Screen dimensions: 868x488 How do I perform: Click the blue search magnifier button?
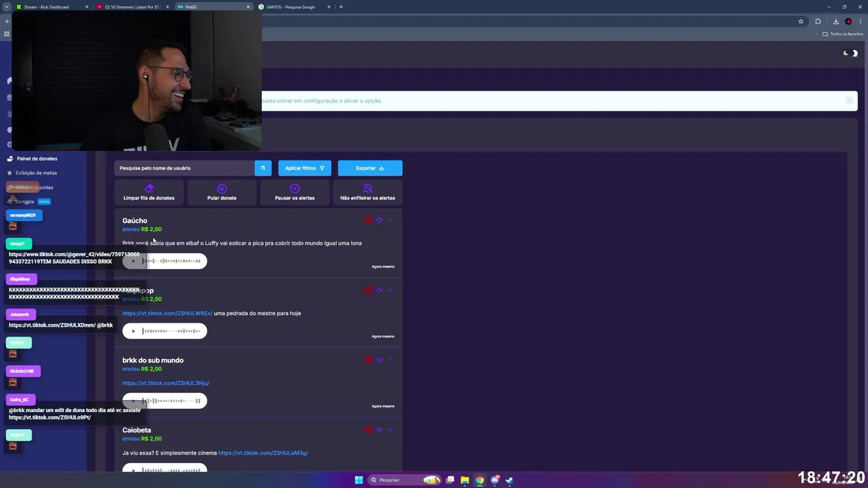[x=263, y=168]
